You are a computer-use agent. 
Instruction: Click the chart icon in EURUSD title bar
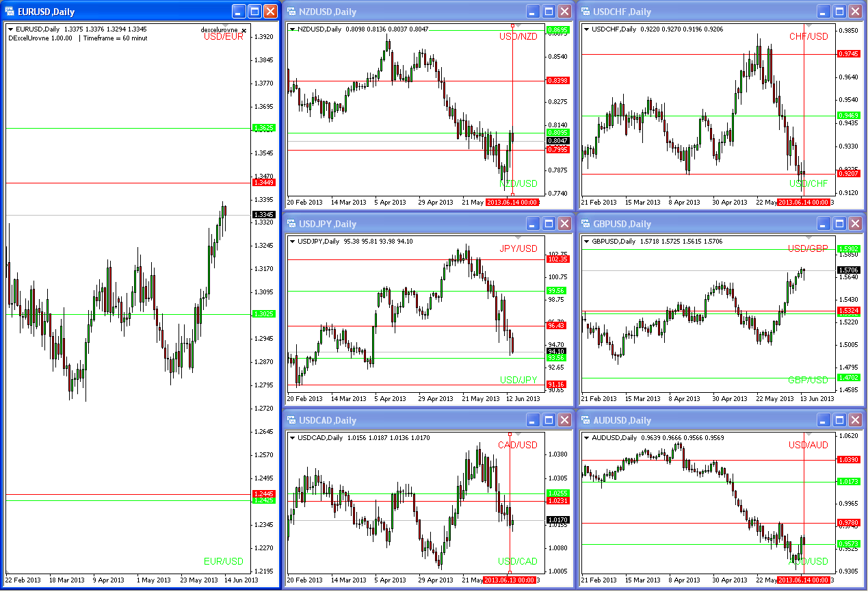[x=10, y=12]
